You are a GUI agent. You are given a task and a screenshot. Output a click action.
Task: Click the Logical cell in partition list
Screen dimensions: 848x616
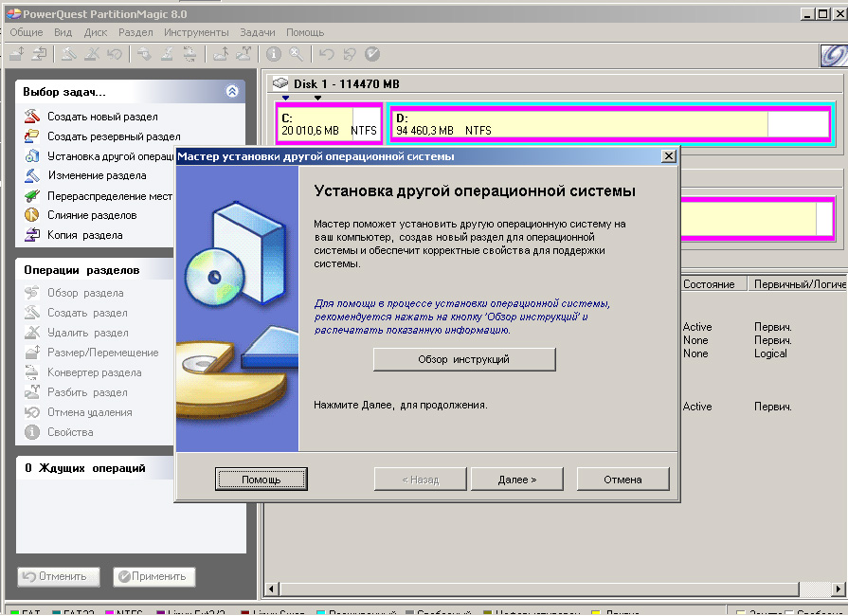coord(770,353)
